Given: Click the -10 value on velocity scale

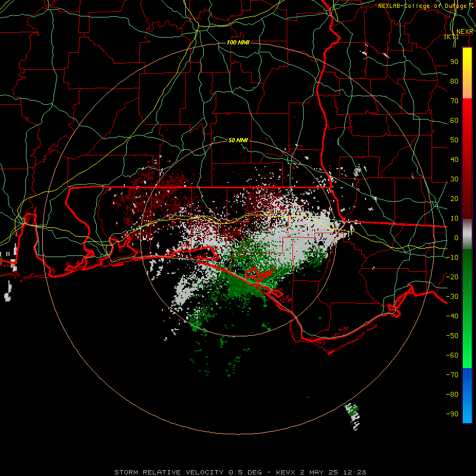Looking at the screenshot, I should click(x=453, y=258).
